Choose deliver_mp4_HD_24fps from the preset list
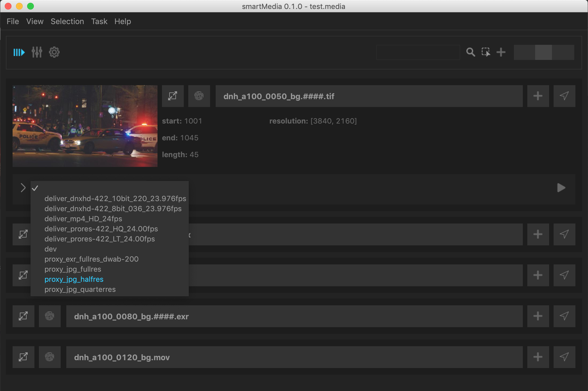This screenshot has height=391, width=588. 83,219
